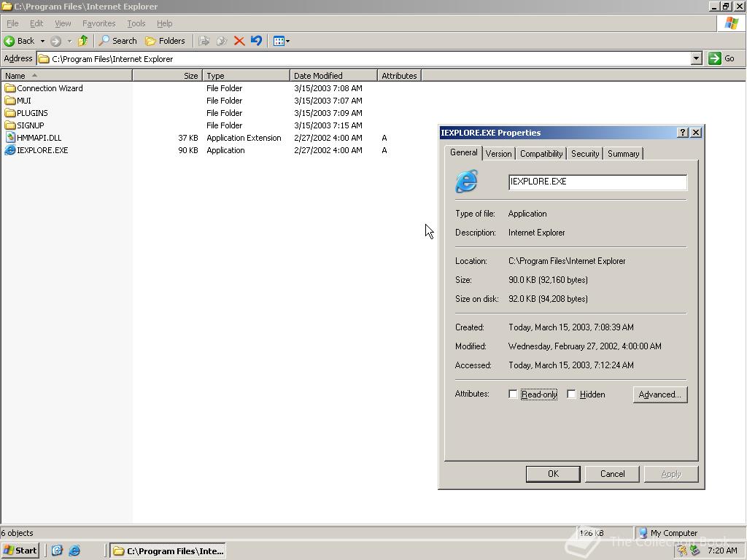Screen dimensions: 747x560
Task: Click the second system tray icon
Action: (695, 551)
